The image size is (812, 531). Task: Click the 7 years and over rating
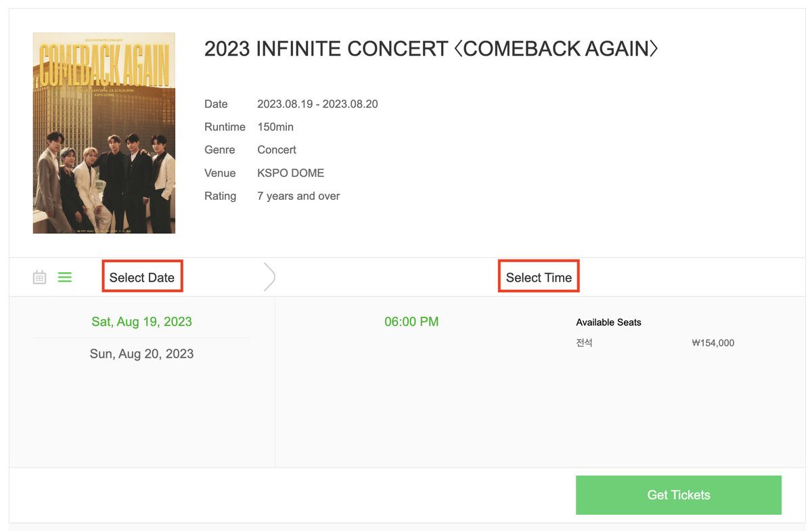[x=298, y=196]
